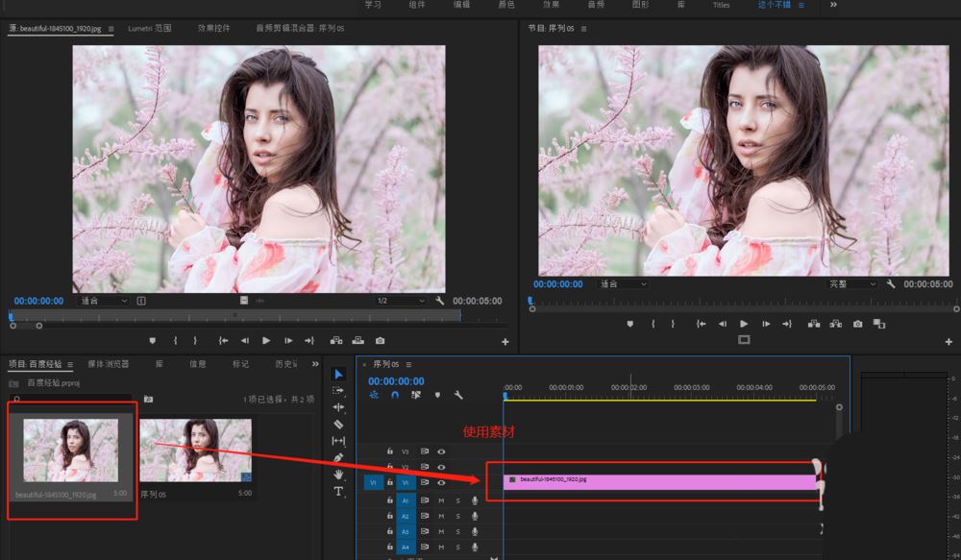Open the Source monitor zoom level dropdown 适合

pos(103,301)
